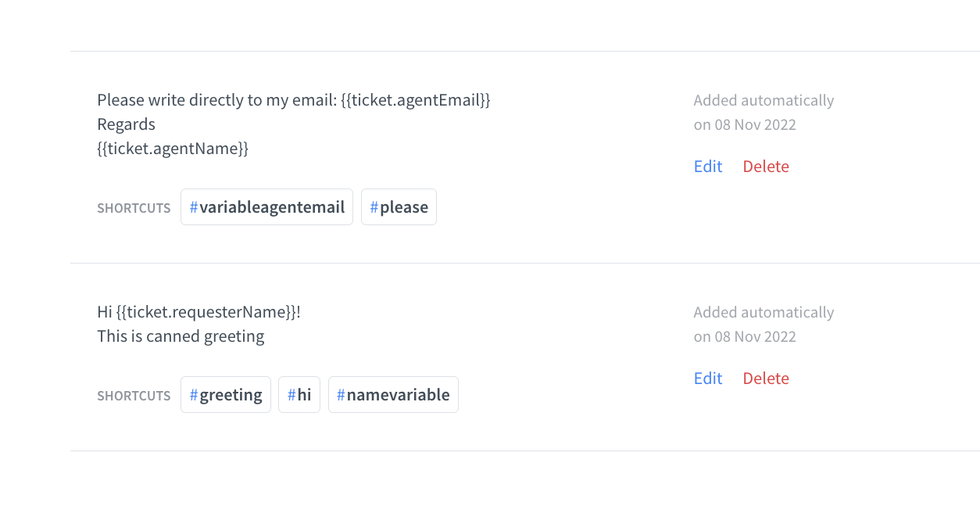Click the SHORTCUTS label of the greeting response

coord(134,395)
